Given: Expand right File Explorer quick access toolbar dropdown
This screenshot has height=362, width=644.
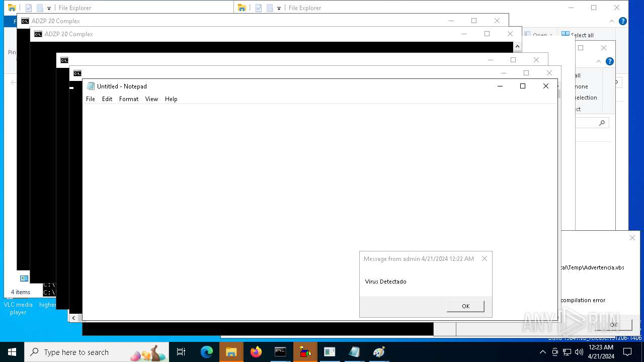Looking at the screenshot, I should coord(279,9).
